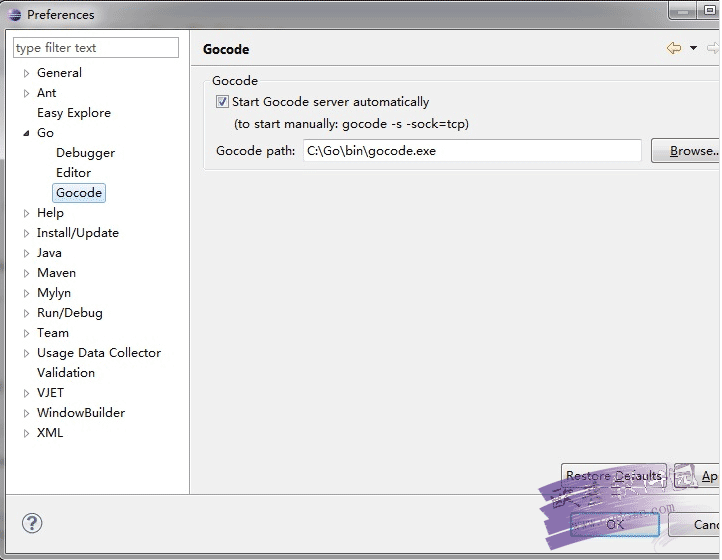This screenshot has height=560, width=722.
Task: Click the Gocode path label
Action: 256,151
